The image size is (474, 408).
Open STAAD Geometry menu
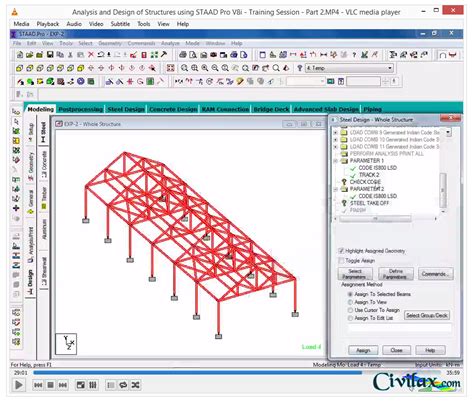(110, 43)
